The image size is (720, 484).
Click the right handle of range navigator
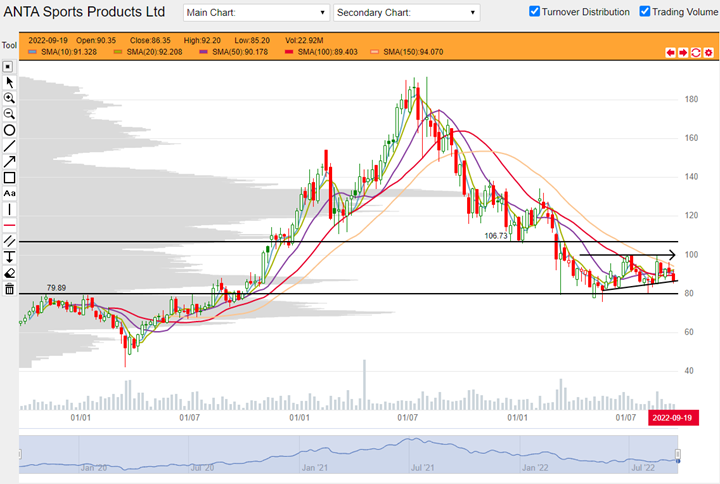click(677, 454)
